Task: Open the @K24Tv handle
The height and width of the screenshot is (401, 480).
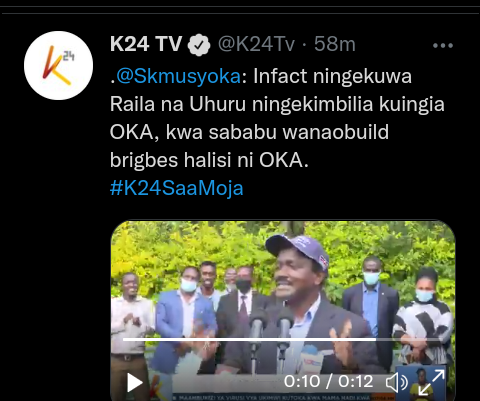Action: coord(256,44)
